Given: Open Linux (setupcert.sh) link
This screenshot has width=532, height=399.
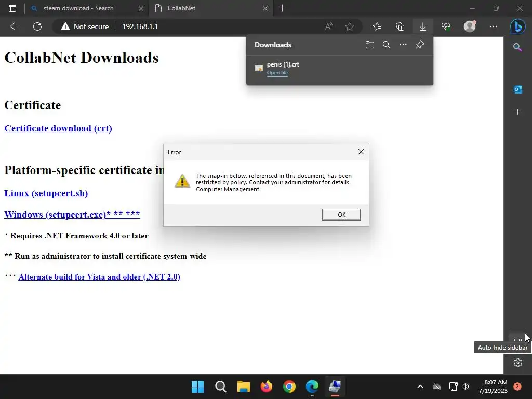Looking at the screenshot, I should coord(46,193).
